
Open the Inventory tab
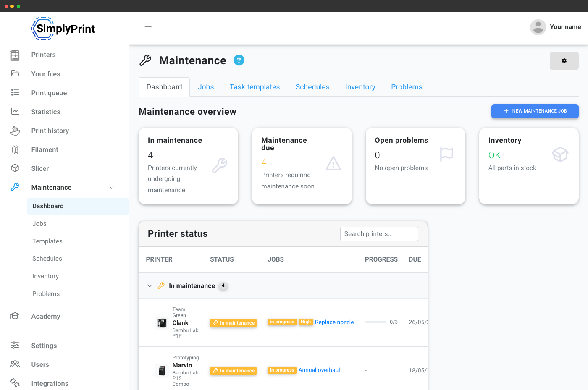click(360, 87)
